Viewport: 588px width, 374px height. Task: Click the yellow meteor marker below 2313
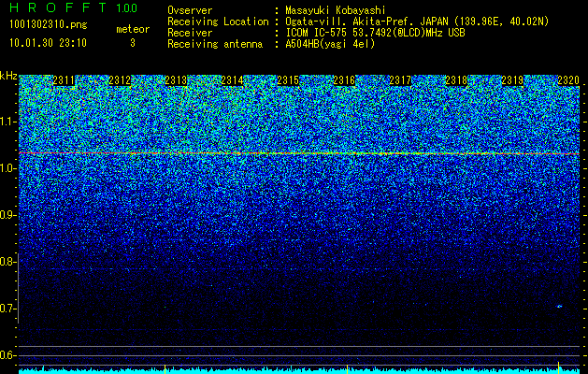[x=165, y=367]
